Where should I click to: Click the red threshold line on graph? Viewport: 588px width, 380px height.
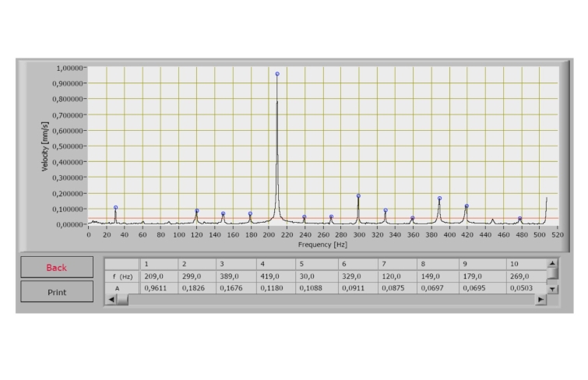pos(322,218)
